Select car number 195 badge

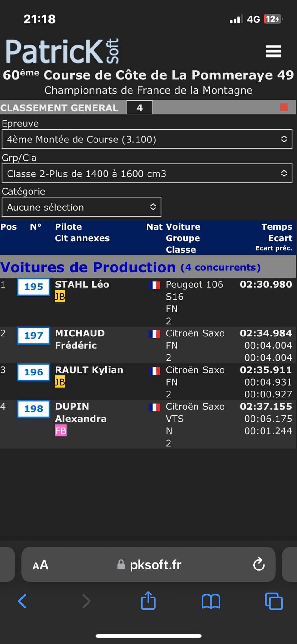[x=34, y=287]
